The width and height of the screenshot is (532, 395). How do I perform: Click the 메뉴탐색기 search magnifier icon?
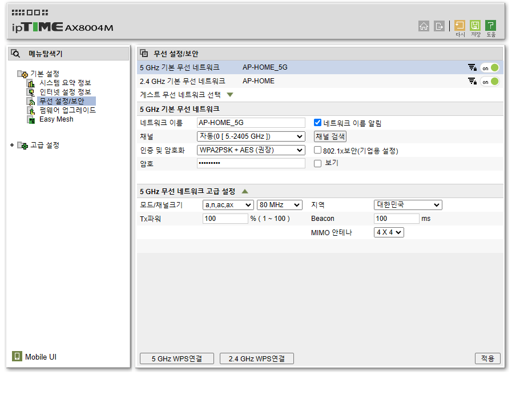coord(15,53)
